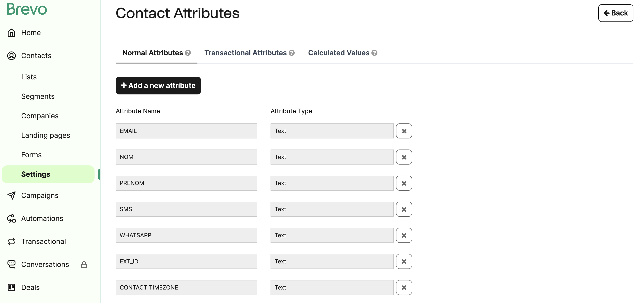Screen dimensions: 644x303
Task: Click the CONTACT TIMEZONE name field
Action: coord(186,288)
